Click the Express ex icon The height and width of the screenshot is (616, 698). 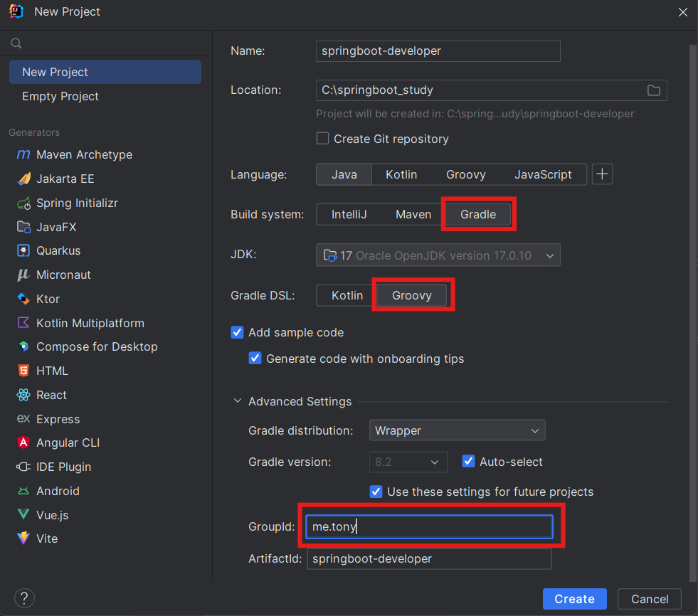[x=23, y=418]
